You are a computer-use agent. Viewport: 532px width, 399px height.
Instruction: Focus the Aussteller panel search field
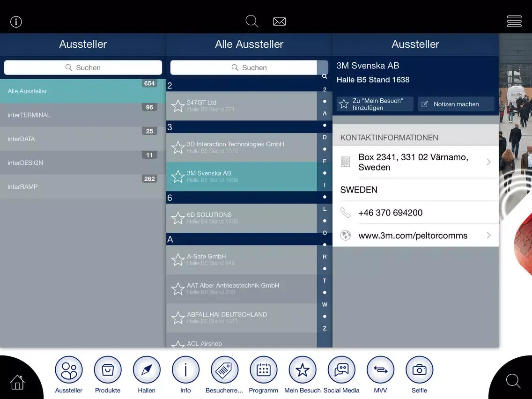coord(83,67)
